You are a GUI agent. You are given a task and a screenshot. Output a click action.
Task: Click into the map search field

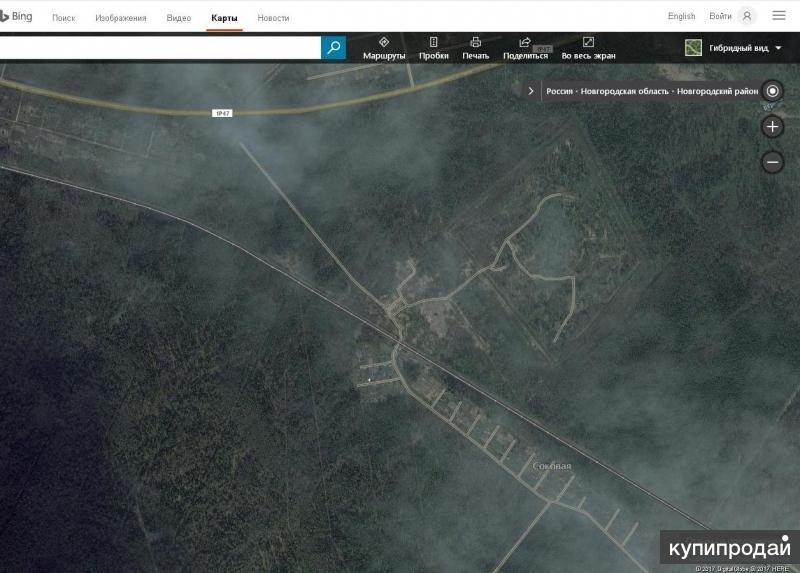pos(160,47)
